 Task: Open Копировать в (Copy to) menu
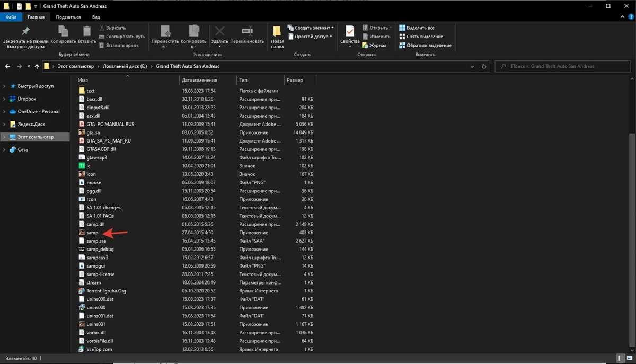pos(193,37)
